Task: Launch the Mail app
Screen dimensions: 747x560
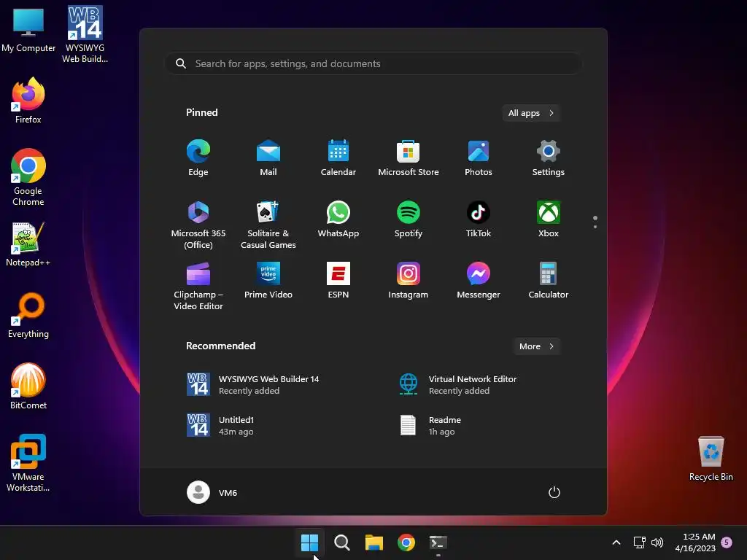Action: pyautogui.click(x=268, y=158)
